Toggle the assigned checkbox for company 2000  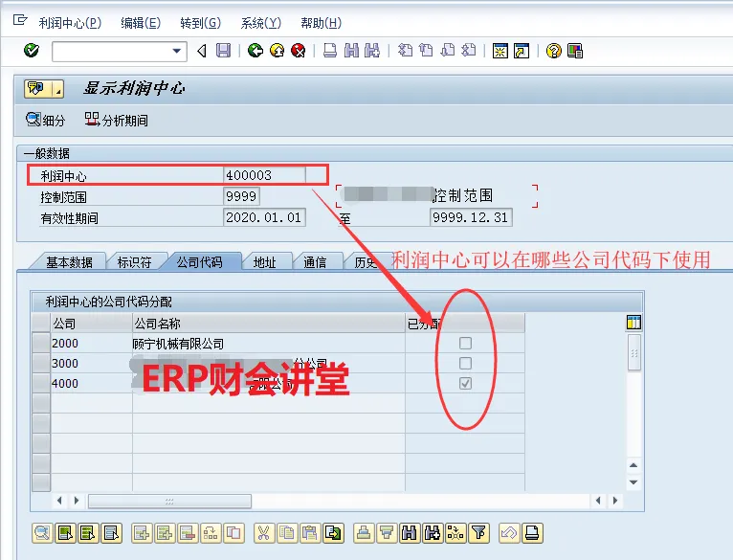coord(465,343)
